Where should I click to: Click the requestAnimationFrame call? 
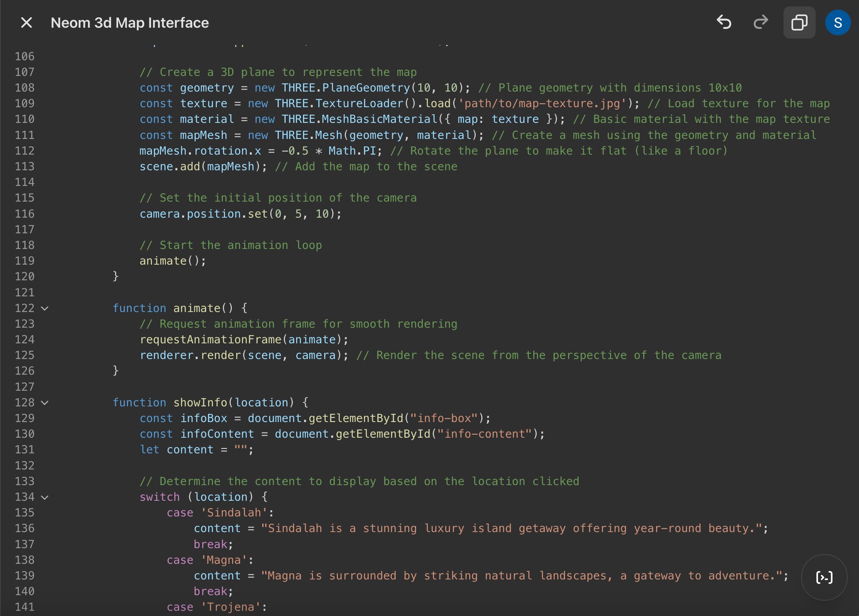pos(210,340)
